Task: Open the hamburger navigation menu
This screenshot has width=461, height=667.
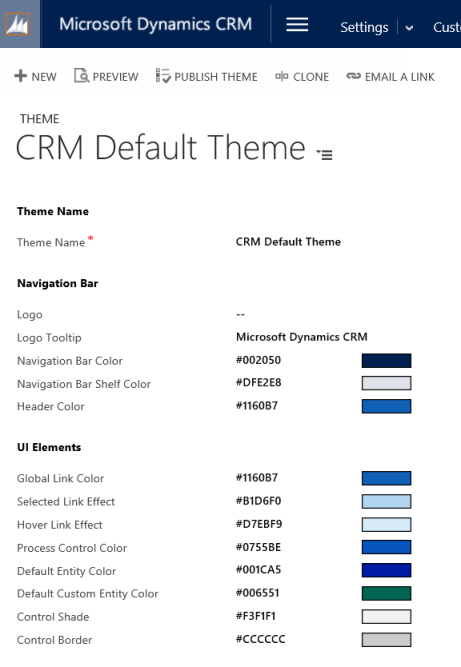Action: click(297, 24)
